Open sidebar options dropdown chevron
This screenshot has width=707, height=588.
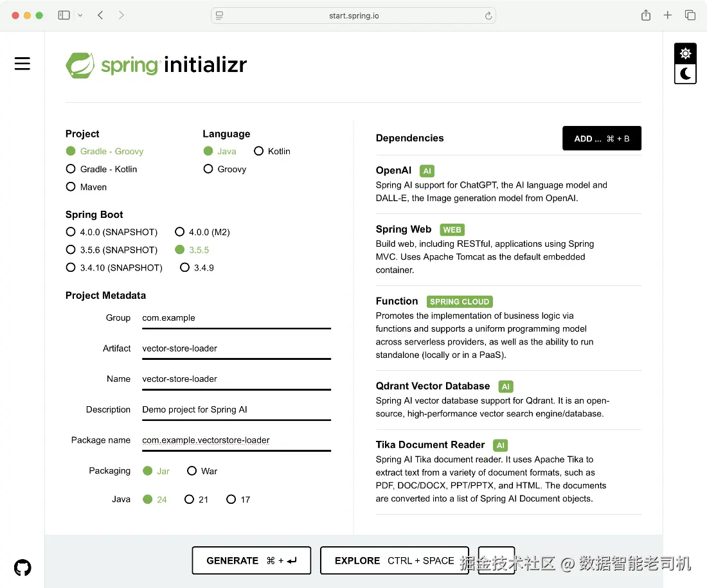(80, 15)
